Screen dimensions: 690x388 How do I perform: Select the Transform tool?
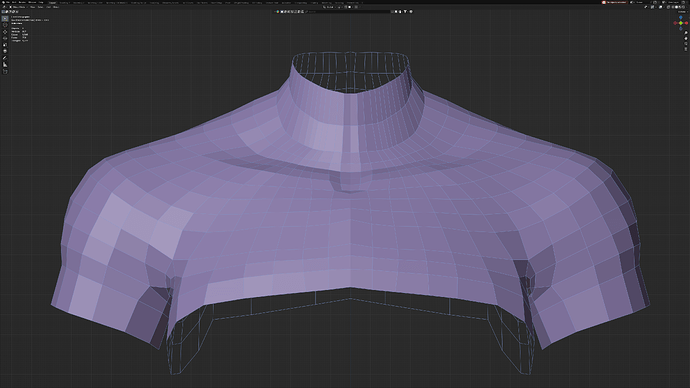(x=5, y=51)
